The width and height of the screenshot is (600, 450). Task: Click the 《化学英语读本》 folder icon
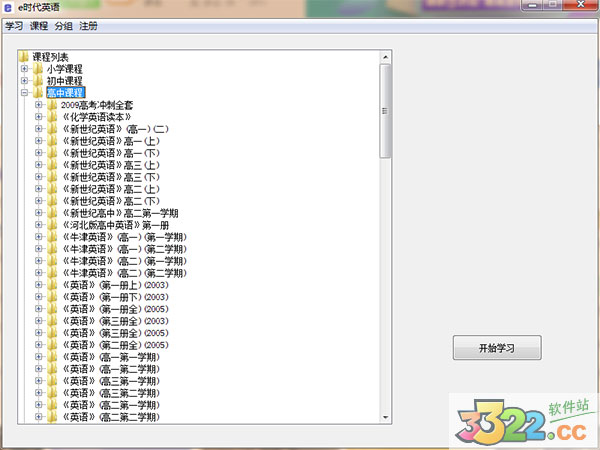[x=52, y=117]
